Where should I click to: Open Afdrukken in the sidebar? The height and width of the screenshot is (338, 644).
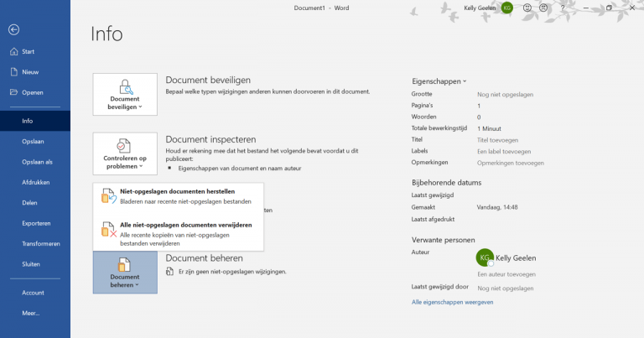(35, 182)
